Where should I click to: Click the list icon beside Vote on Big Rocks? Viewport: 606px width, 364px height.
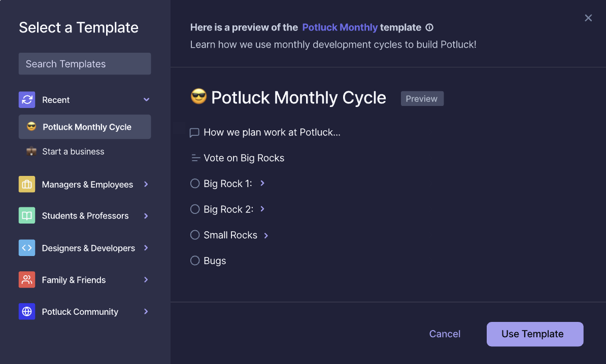(x=195, y=158)
